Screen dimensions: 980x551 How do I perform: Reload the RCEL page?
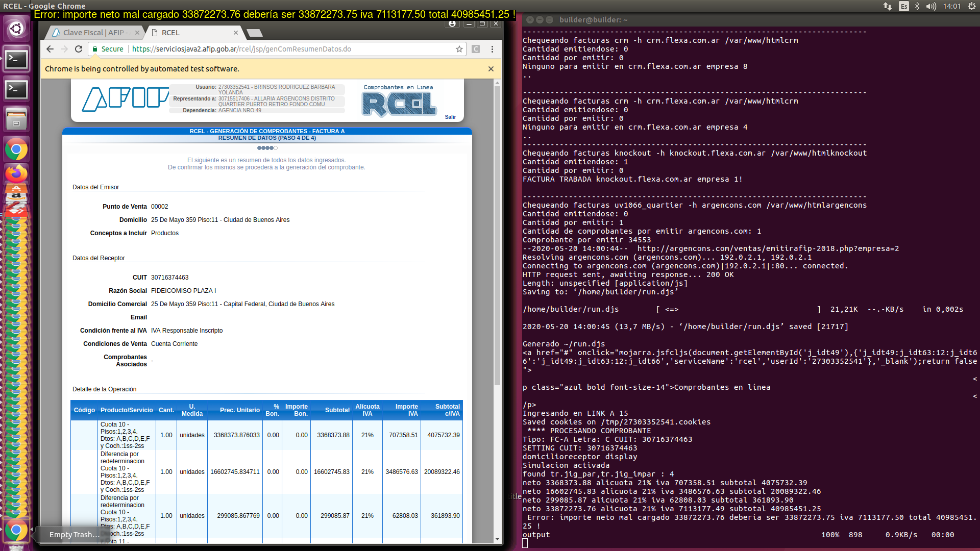coord(79,49)
